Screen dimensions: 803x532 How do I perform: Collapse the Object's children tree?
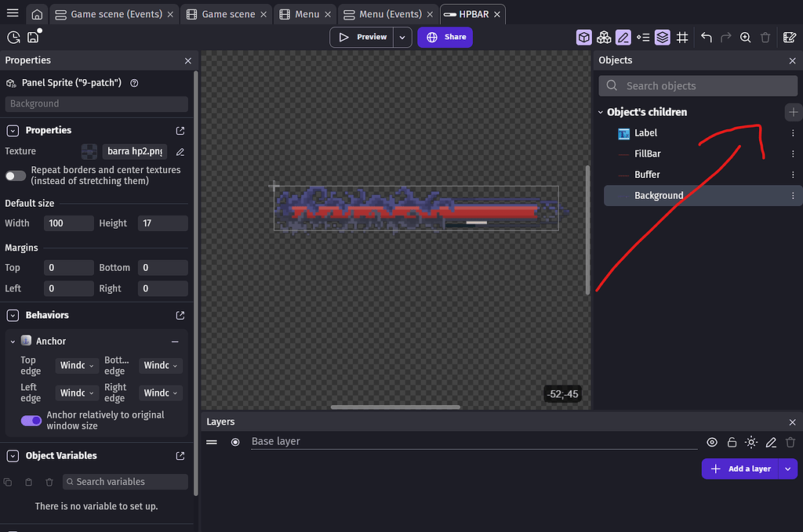tap(600, 111)
